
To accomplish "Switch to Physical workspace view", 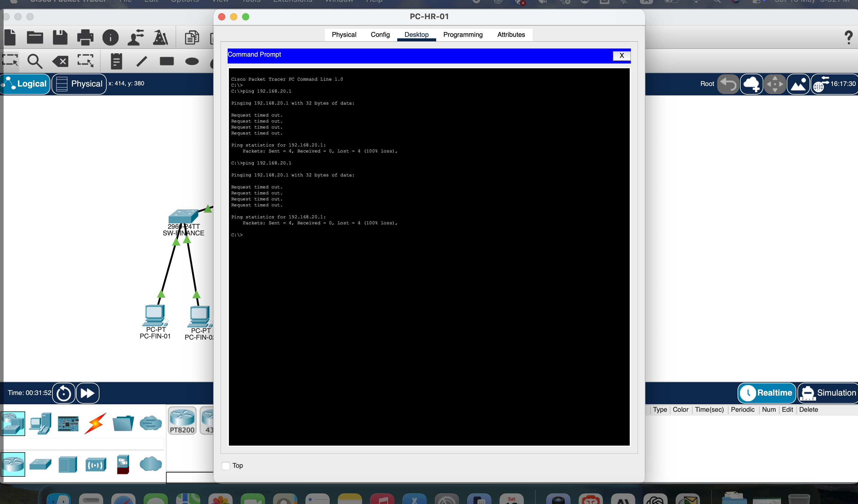I will 79,84.
